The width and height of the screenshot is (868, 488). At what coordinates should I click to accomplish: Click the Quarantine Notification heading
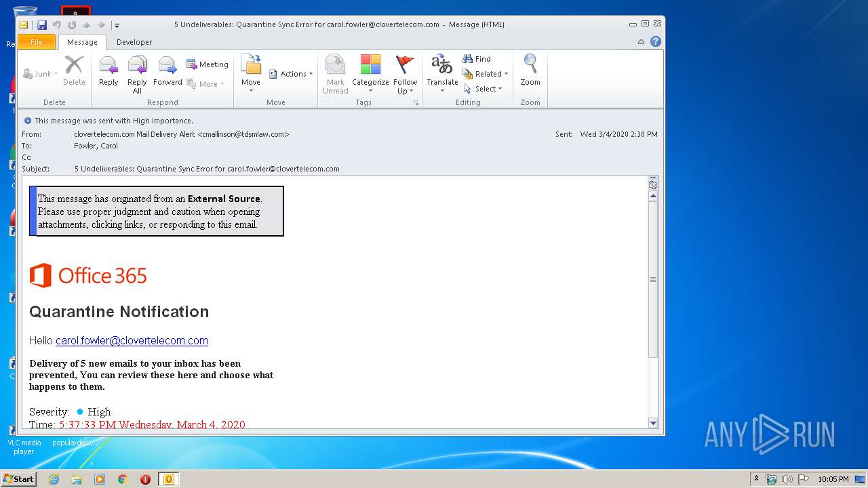[x=119, y=312]
